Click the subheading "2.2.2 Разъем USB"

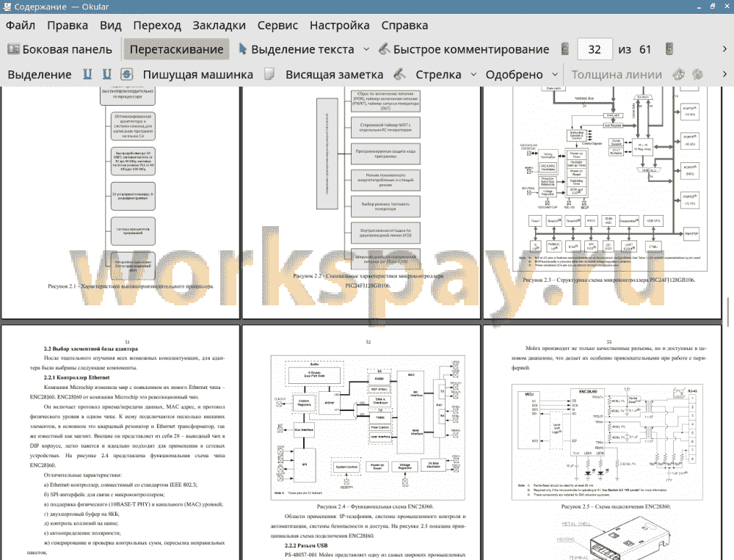pos(306,545)
